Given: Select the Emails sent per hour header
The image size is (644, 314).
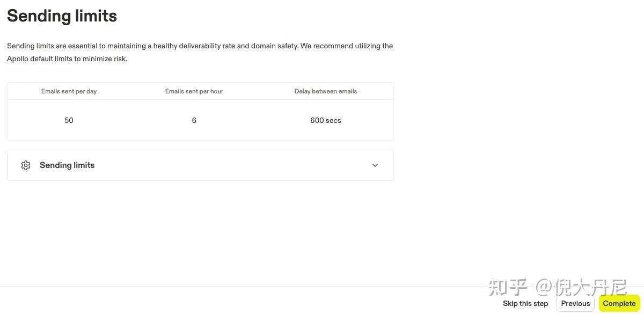Looking at the screenshot, I should click(x=194, y=91).
